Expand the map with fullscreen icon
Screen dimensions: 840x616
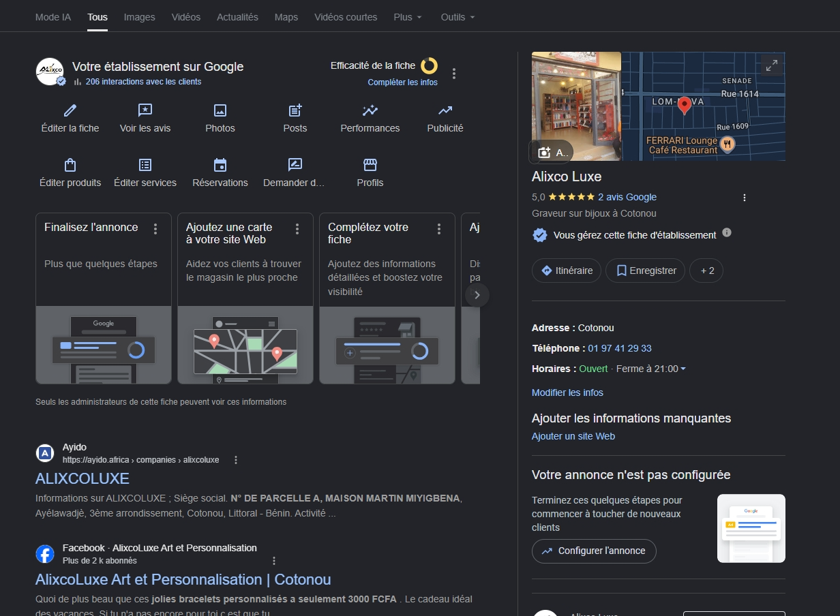pyautogui.click(x=772, y=65)
